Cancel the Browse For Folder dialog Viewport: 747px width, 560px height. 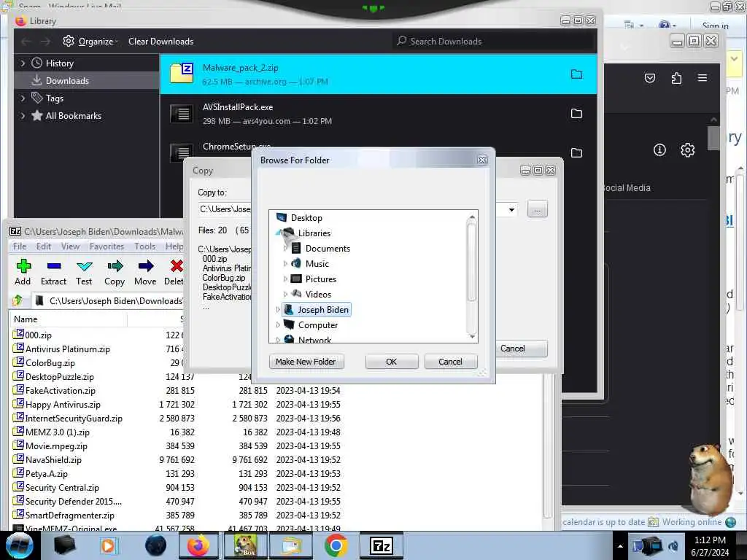pyautogui.click(x=450, y=362)
